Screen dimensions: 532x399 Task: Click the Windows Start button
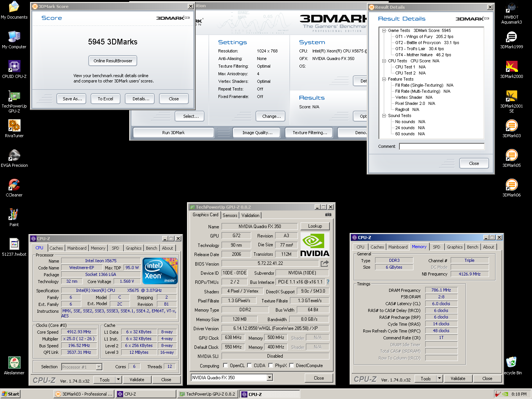(x=10, y=394)
